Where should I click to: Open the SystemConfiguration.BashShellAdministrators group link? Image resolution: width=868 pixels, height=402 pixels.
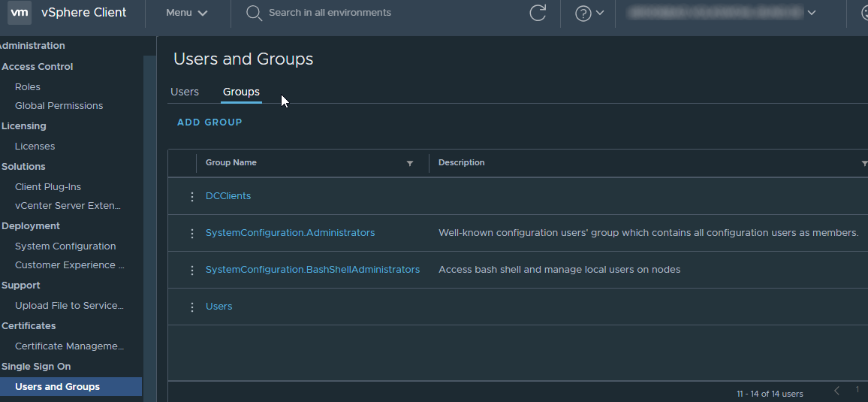312,270
